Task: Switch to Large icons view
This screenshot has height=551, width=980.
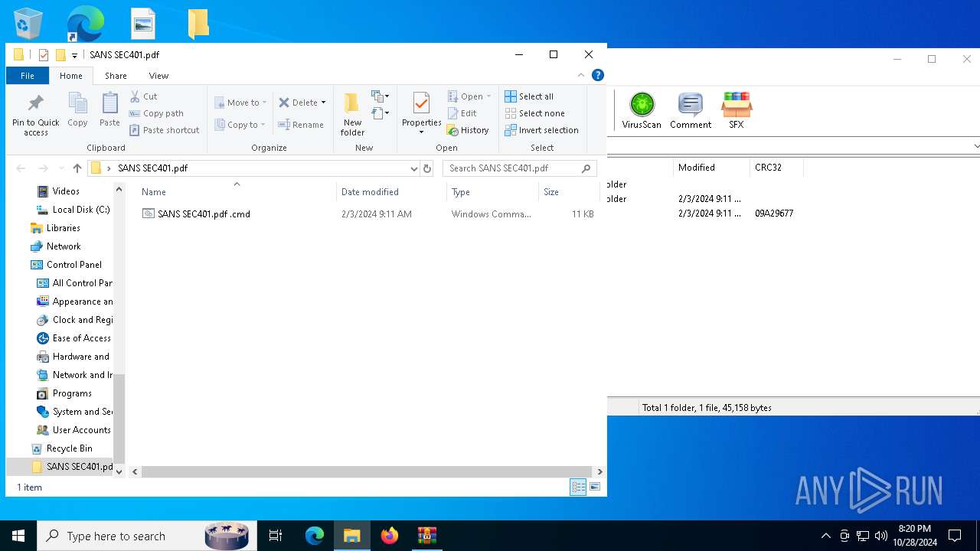Action: (x=595, y=487)
